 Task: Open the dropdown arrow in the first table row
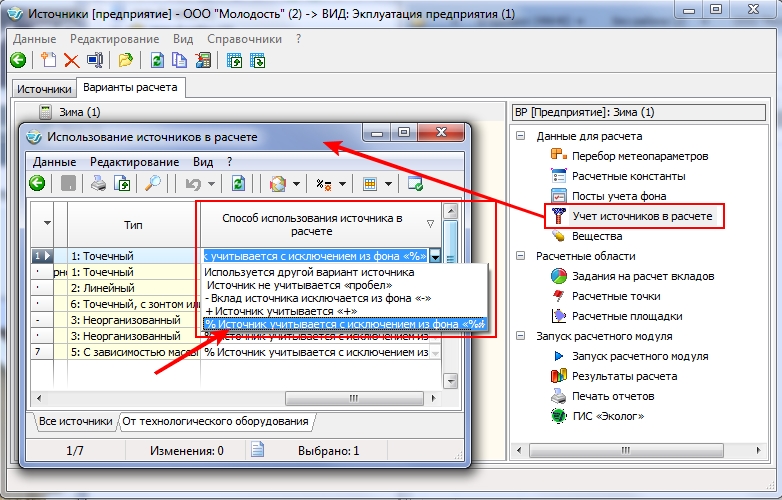pyautogui.click(x=434, y=256)
